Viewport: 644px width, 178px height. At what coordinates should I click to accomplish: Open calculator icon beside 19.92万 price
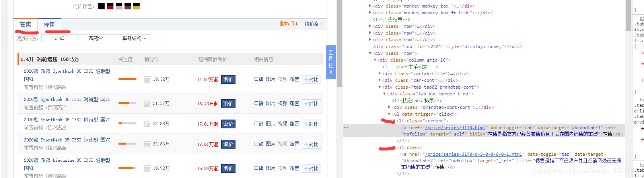tap(147, 168)
